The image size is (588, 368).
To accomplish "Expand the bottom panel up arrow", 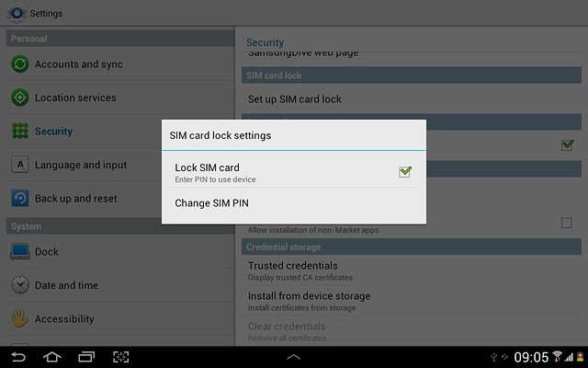I will [x=294, y=357].
